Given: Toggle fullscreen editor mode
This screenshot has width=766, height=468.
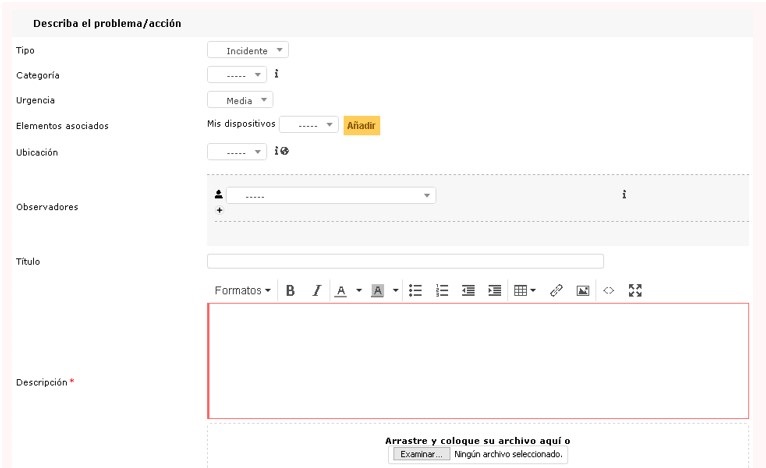Looking at the screenshot, I should [634, 290].
